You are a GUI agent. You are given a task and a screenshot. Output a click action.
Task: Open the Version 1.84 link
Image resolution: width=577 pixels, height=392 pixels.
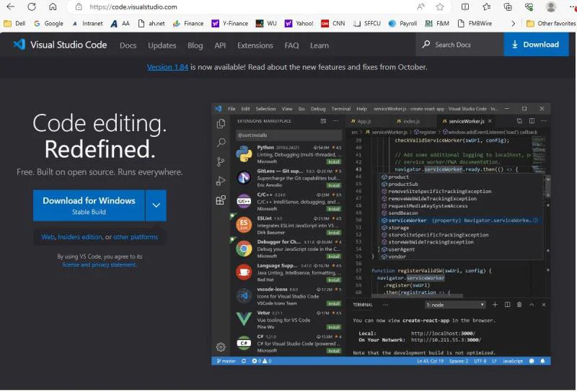coord(167,67)
